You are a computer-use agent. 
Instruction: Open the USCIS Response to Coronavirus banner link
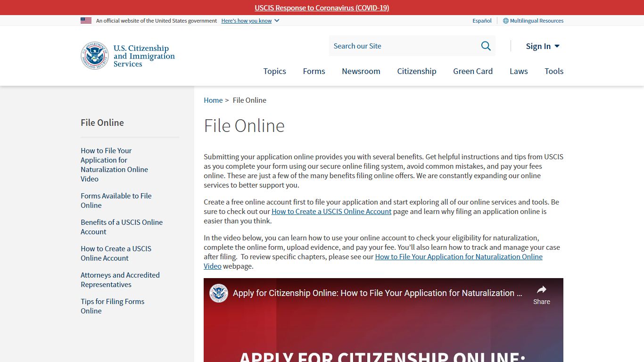click(322, 8)
